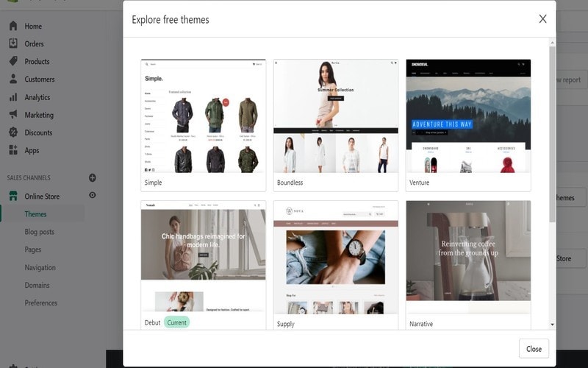Click the theme list scrollbar thumb
This screenshot has height=368, width=588.
(x=553, y=134)
